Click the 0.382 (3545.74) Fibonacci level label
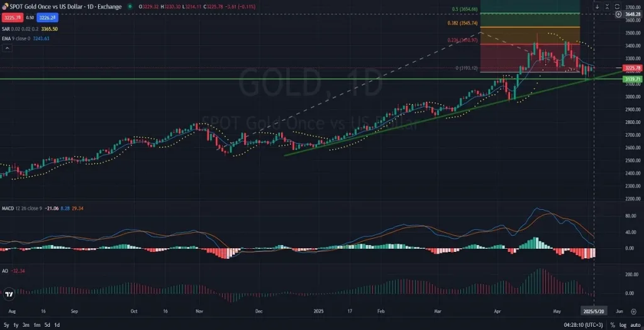Viewport: 644px width, 330px height. pyautogui.click(x=462, y=23)
